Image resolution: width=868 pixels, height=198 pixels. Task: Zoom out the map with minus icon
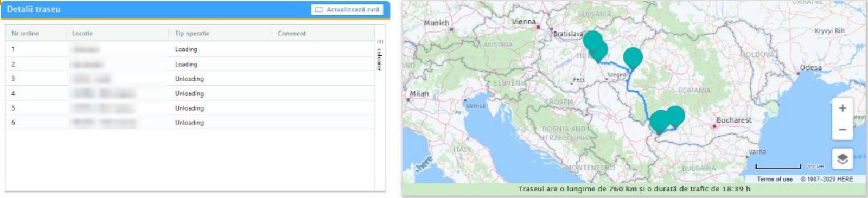(x=842, y=130)
